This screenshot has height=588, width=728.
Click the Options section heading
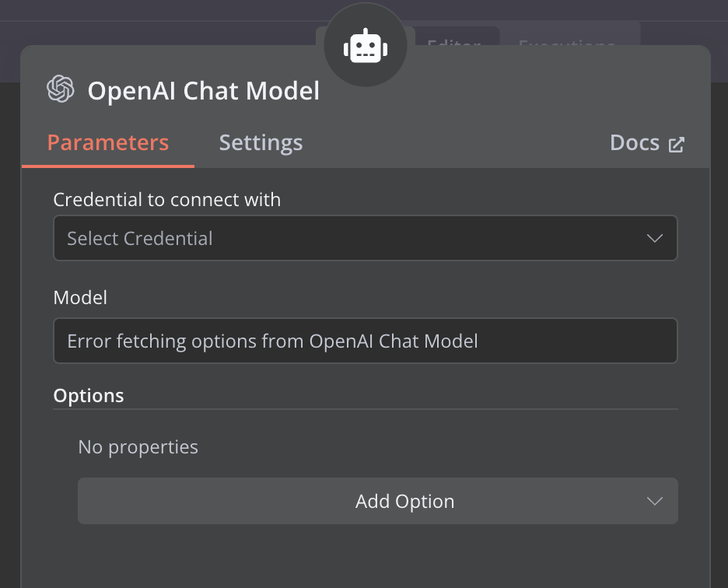coord(89,395)
